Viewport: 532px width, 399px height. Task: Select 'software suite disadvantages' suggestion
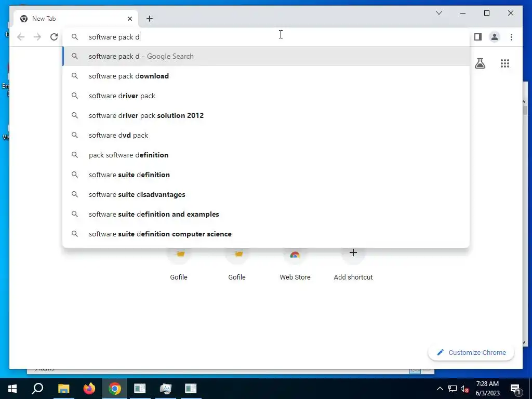(x=266, y=194)
